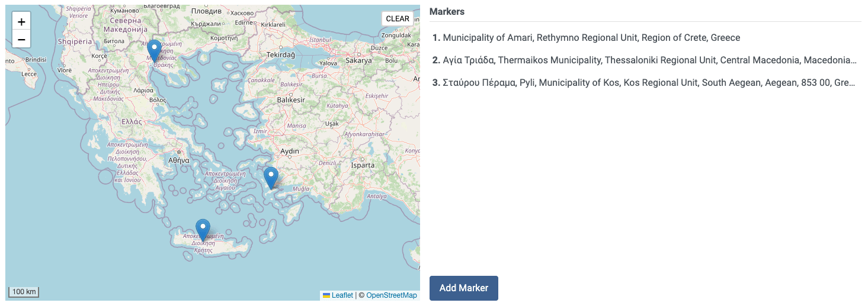Click the Aydın label on the map
The width and height of the screenshot is (868, 306).
point(290,152)
